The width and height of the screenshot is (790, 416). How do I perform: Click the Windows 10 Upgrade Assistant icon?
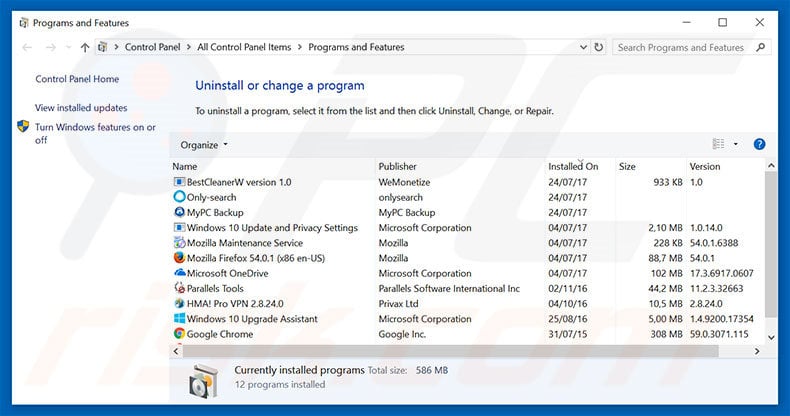click(179, 318)
